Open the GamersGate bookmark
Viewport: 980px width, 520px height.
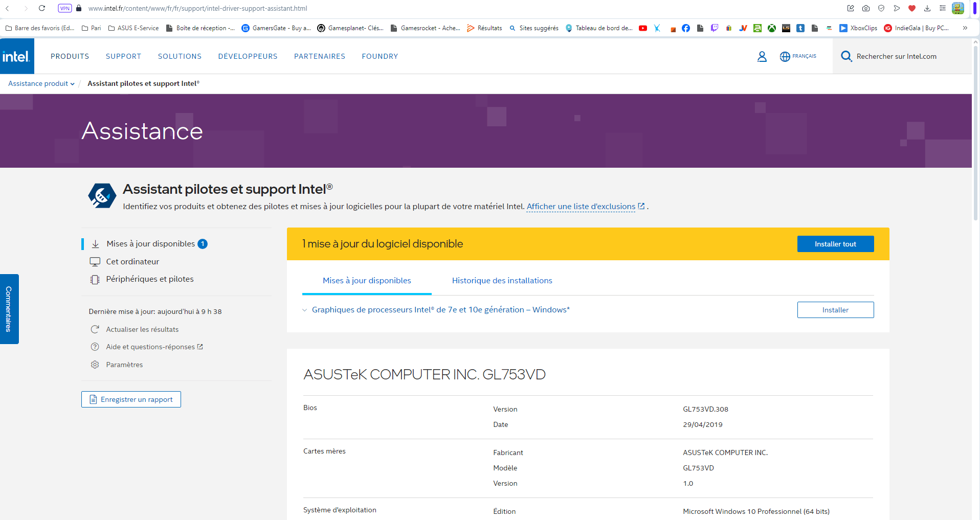click(276, 28)
